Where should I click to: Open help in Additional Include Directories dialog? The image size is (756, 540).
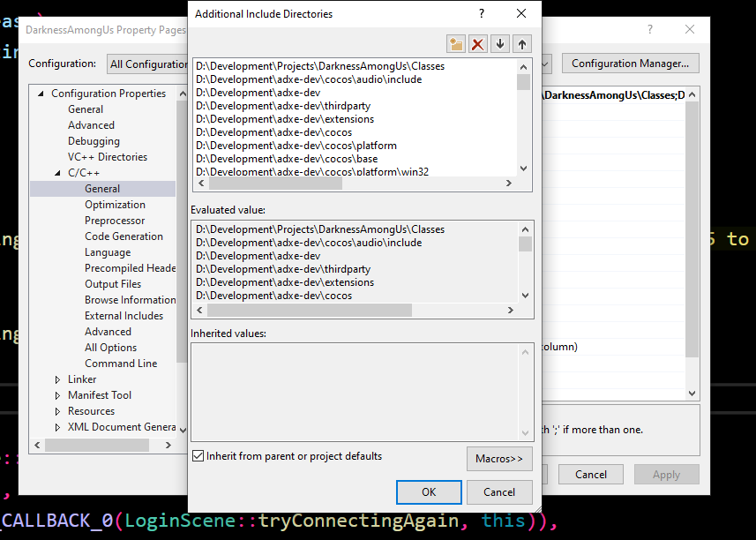click(x=481, y=13)
